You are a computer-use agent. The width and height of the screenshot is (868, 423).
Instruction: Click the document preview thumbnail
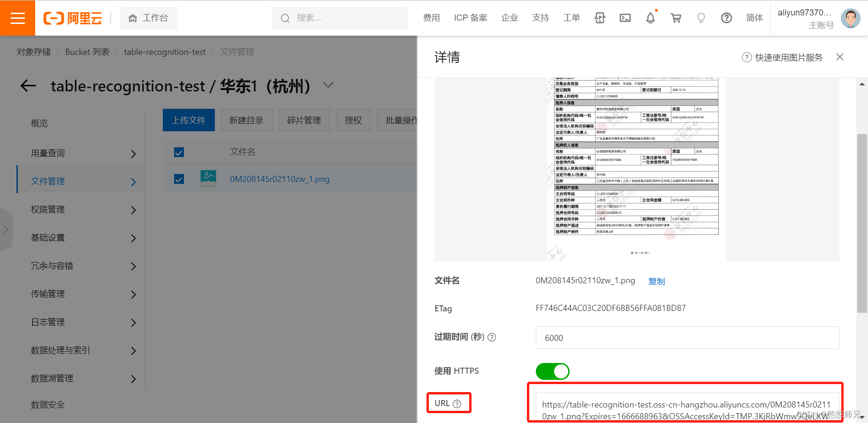coord(637,169)
